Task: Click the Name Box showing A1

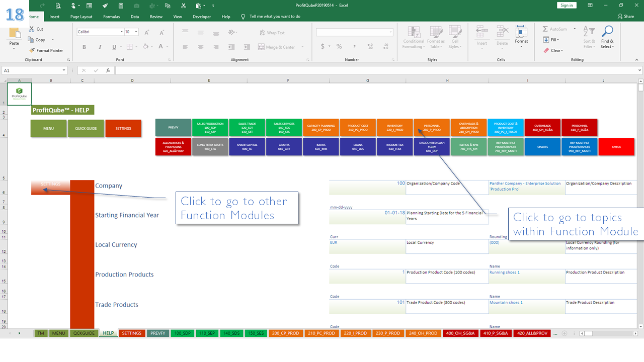Action: (x=34, y=70)
